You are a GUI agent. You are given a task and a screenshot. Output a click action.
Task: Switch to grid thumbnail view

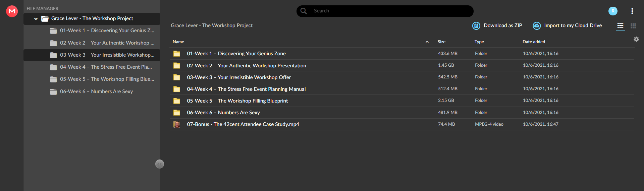click(x=633, y=26)
